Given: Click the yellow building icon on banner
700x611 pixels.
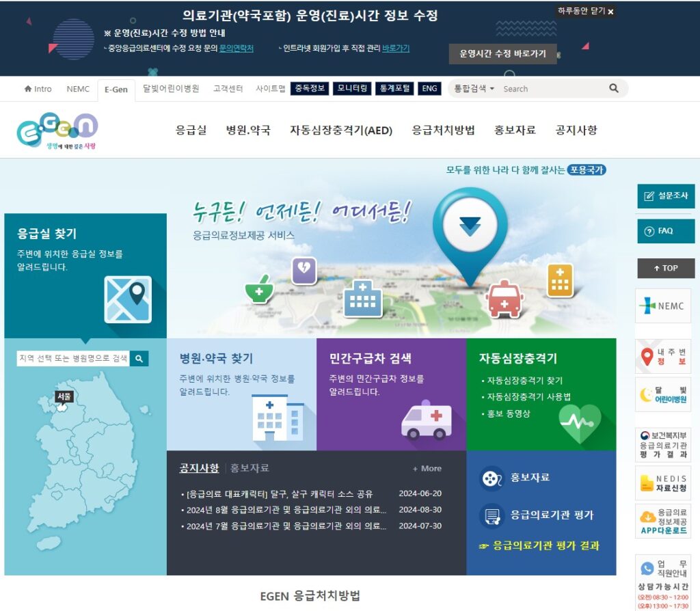Looking at the screenshot, I should pyautogui.click(x=560, y=280).
